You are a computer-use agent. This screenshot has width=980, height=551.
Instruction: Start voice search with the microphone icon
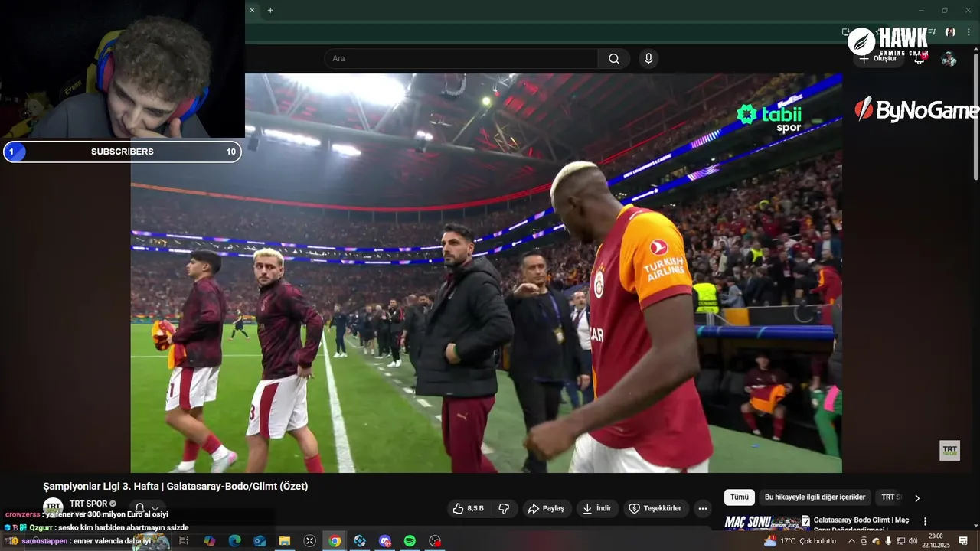(648, 59)
